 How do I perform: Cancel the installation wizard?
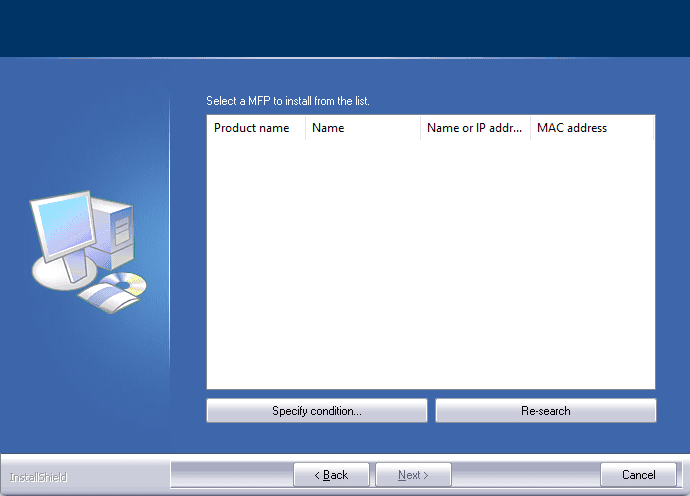638,475
